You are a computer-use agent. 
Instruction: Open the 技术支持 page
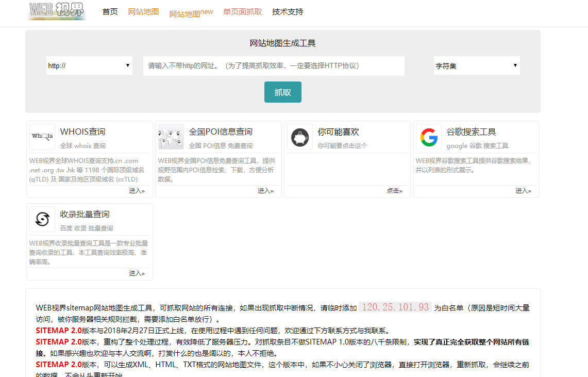coord(287,11)
